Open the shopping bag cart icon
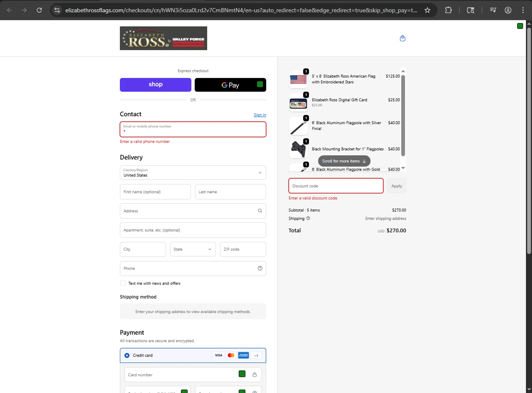Viewport: 532px width, 393px height. [x=403, y=38]
